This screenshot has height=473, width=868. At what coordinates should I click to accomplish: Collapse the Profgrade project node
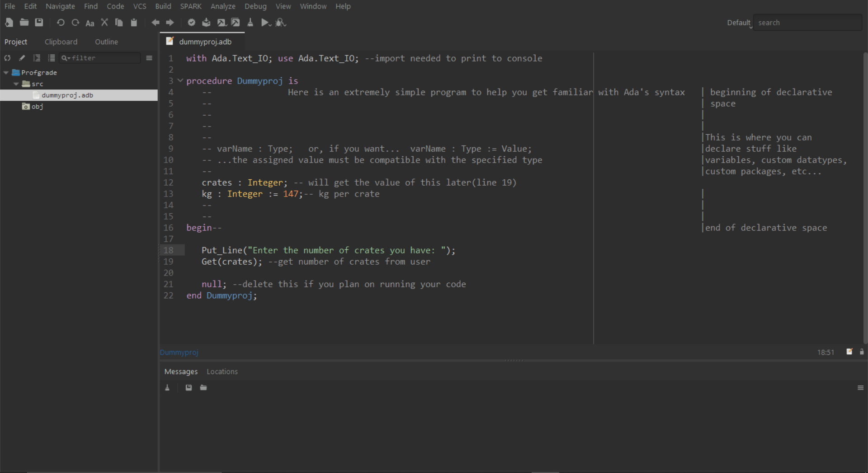(x=6, y=72)
